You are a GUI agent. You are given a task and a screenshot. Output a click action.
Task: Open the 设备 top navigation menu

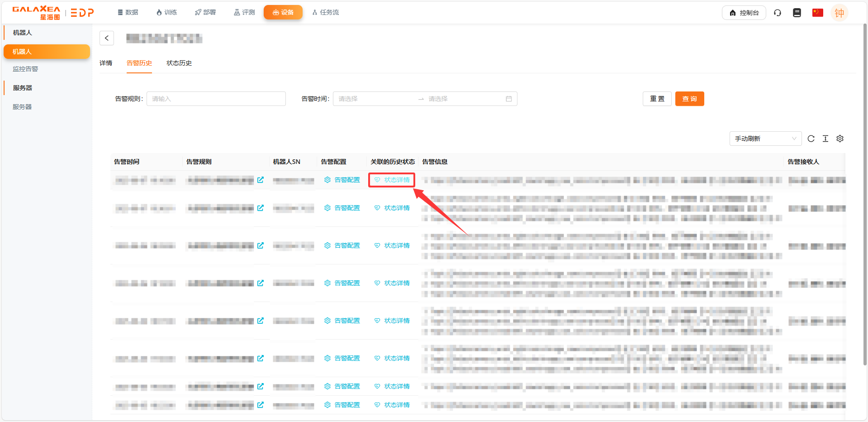tap(283, 12)
